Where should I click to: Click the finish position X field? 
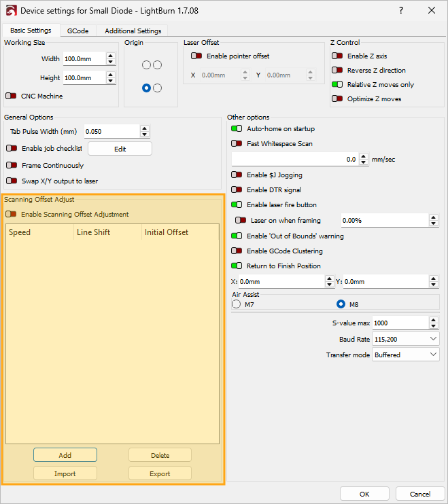pos(281,282)
